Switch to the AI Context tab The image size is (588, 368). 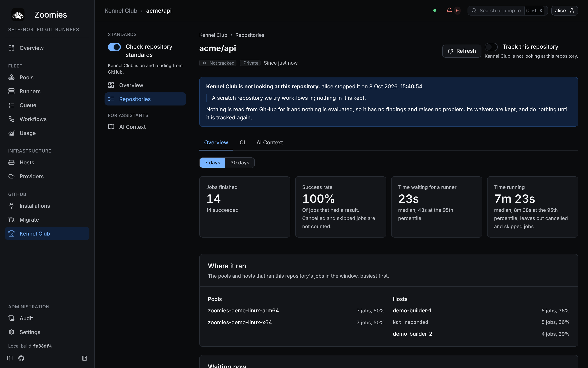click(x=270, y=142)
